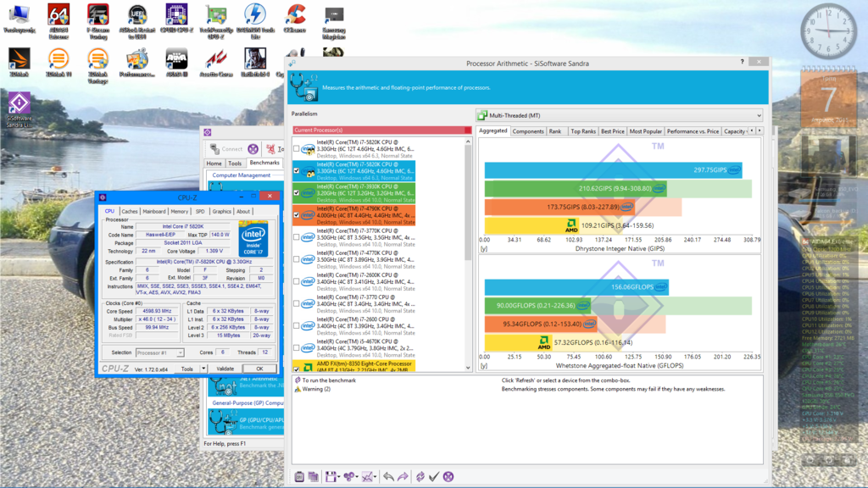This screenshot has width=868, height=488.
Task: Open the chart icon's dropdown arrow
Action: (x=375, y=477)
